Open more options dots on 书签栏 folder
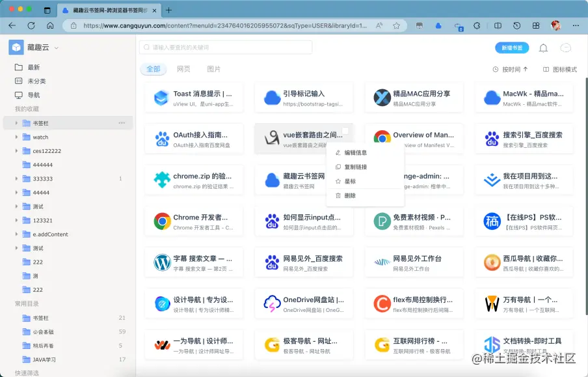 click(122, 123)
